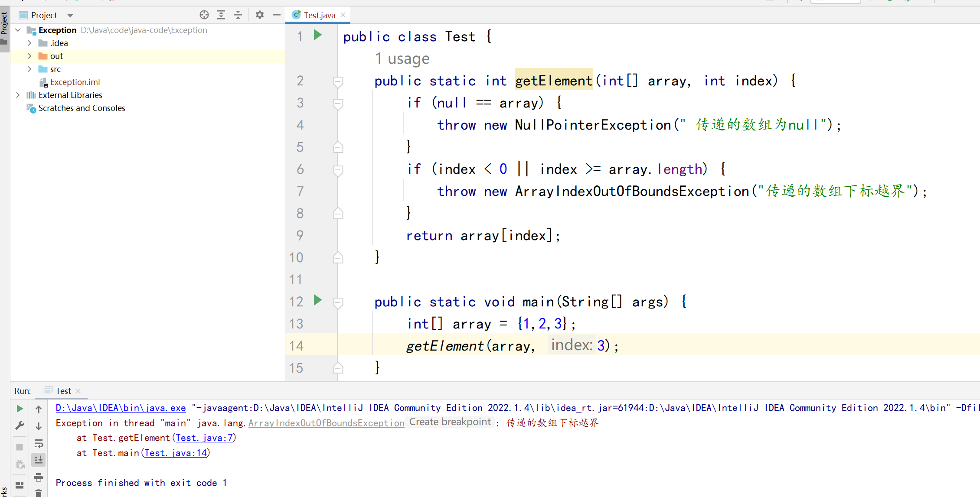Viewport: 980px width, 497px height.
Task: Rerun Test with the green play icon in the Run panel
Action: tap(20, 409)
